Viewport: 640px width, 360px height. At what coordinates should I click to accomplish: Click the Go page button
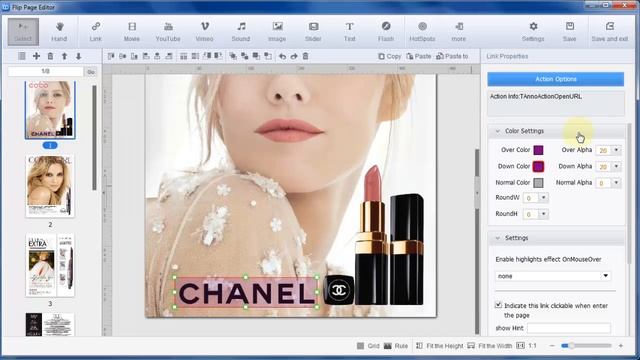pos(91,72)
